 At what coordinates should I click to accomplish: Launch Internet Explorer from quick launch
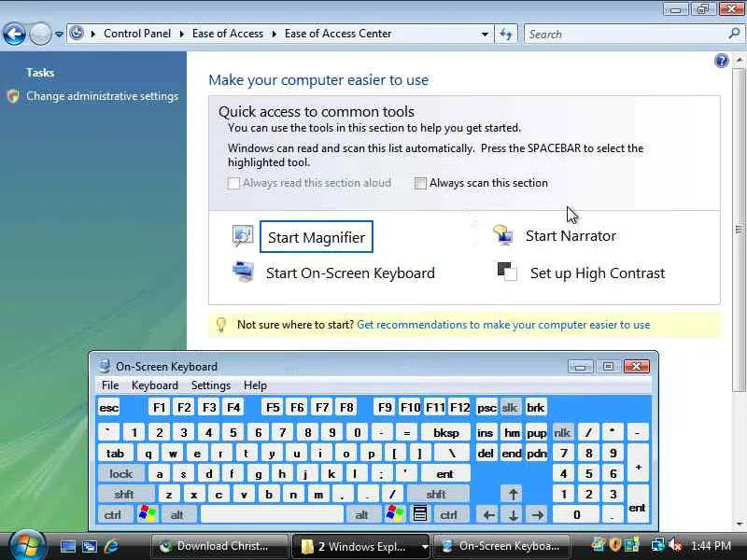tap(111, 546)
